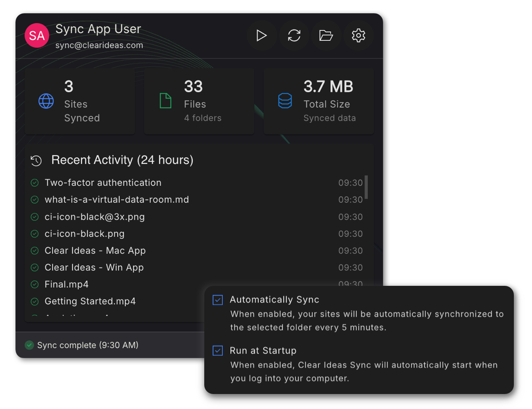Viewport: 532px width, 409px height.
Task: Uncheck Run at Startup
Action: [217, 350]
